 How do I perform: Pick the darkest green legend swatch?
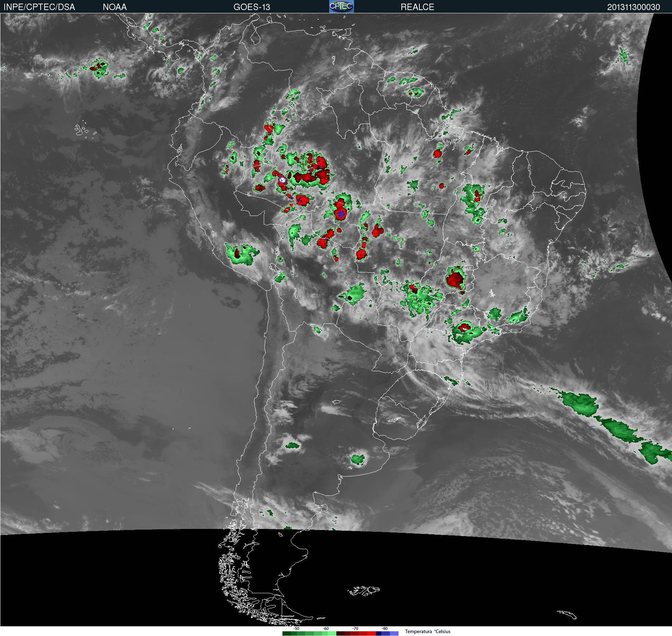pyautogui.click(x=287, y=633)
